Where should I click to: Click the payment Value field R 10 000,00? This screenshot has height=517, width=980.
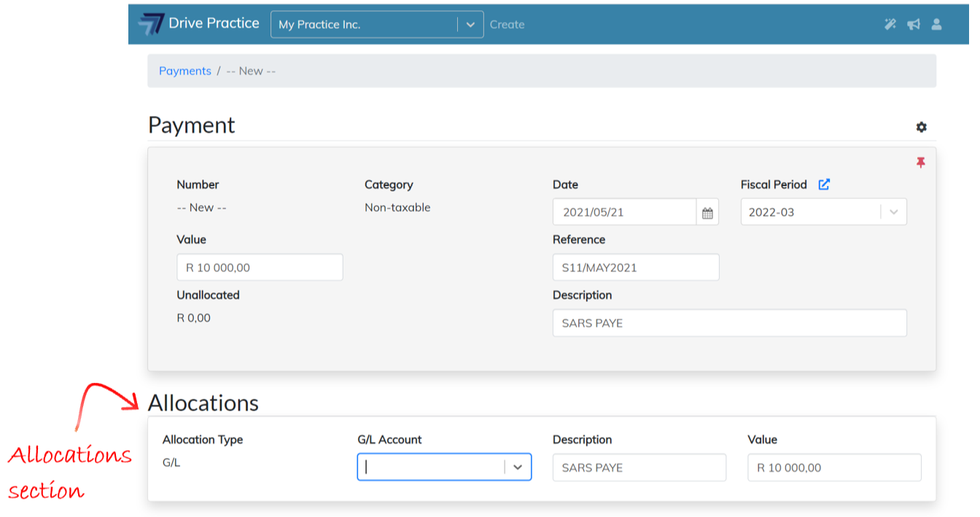click(260, 268)
